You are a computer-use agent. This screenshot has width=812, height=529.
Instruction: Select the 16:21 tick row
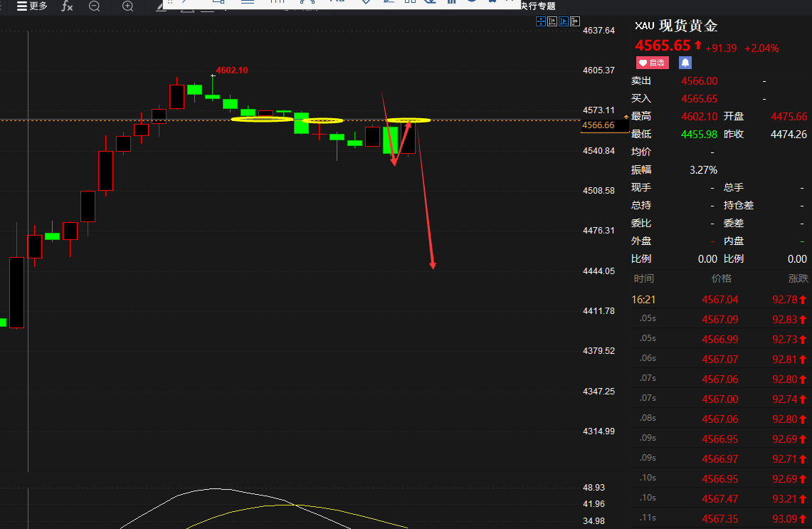720,300
